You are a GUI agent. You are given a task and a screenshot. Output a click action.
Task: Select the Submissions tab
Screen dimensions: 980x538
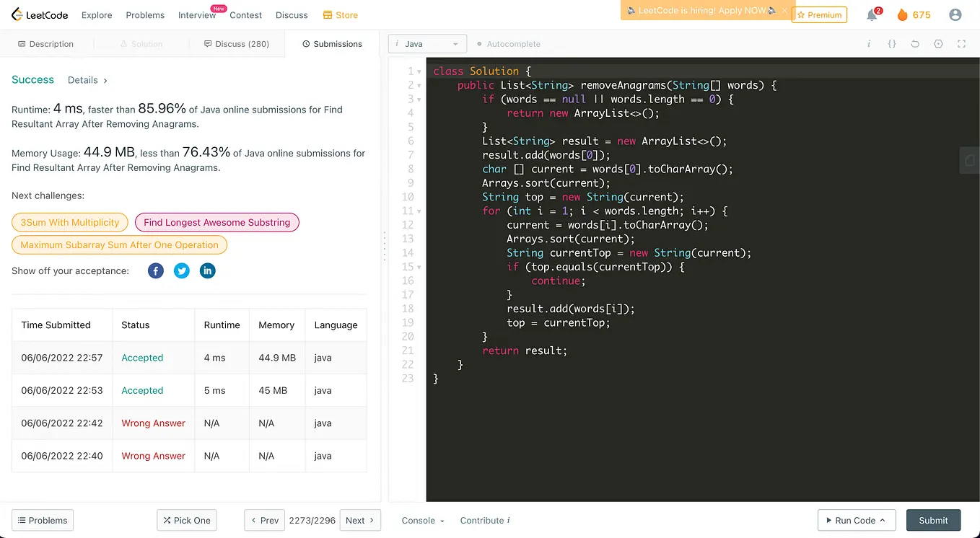(x=333, y=44)
